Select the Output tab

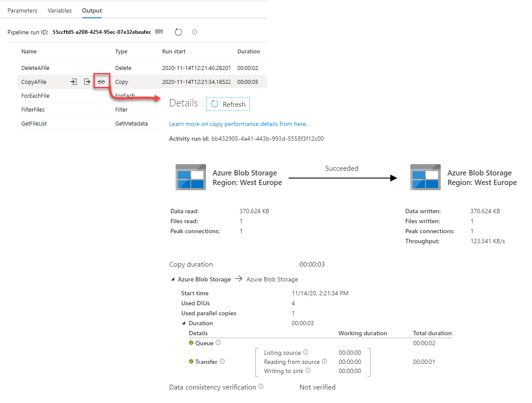[92, 10]
